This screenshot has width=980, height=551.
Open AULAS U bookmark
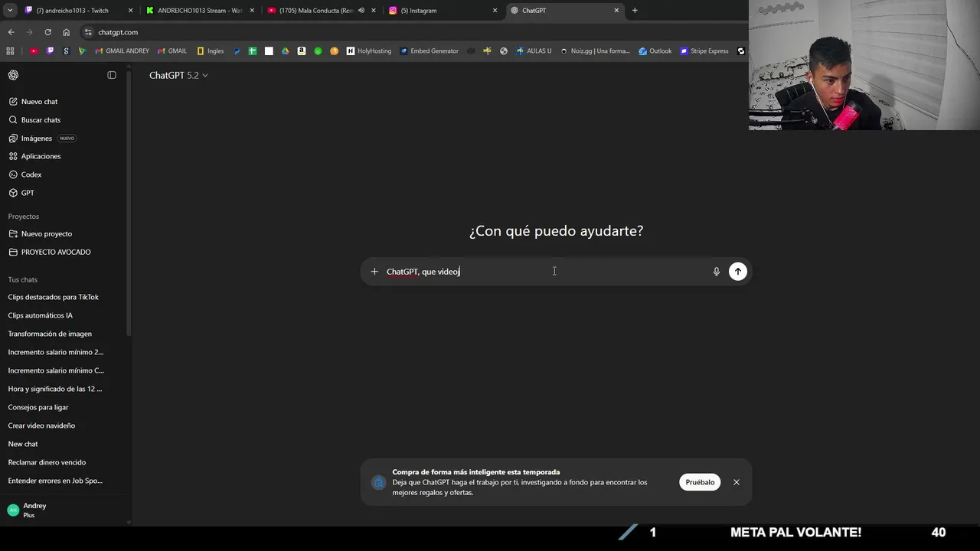point(534,51)
